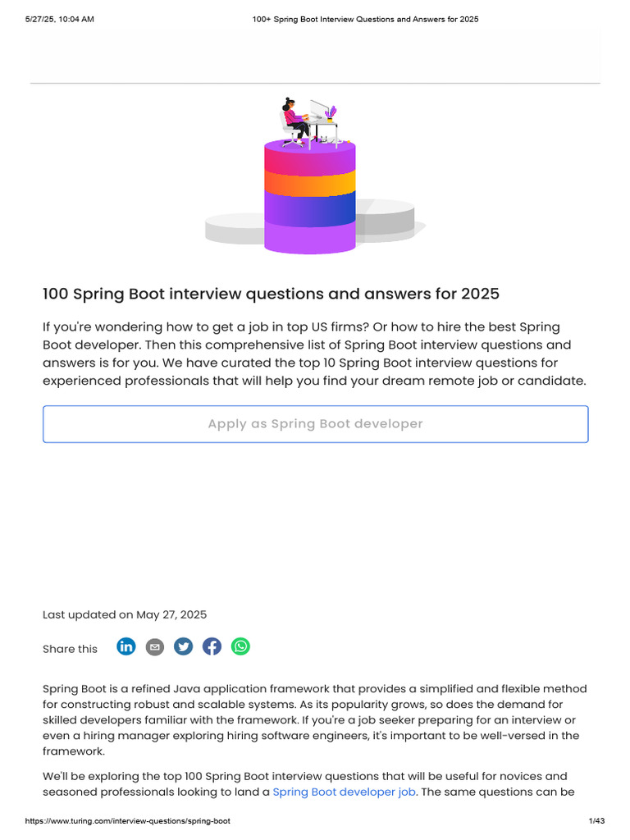
Task: Click the 1/43 page number indicator
Action: click(596, 821)
